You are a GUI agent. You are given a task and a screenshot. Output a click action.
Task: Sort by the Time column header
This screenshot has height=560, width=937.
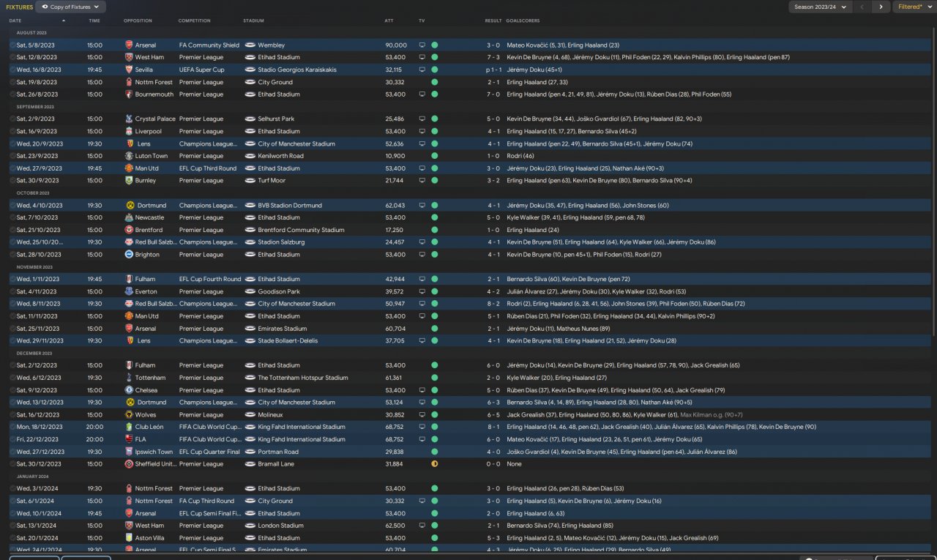point(94,20)
